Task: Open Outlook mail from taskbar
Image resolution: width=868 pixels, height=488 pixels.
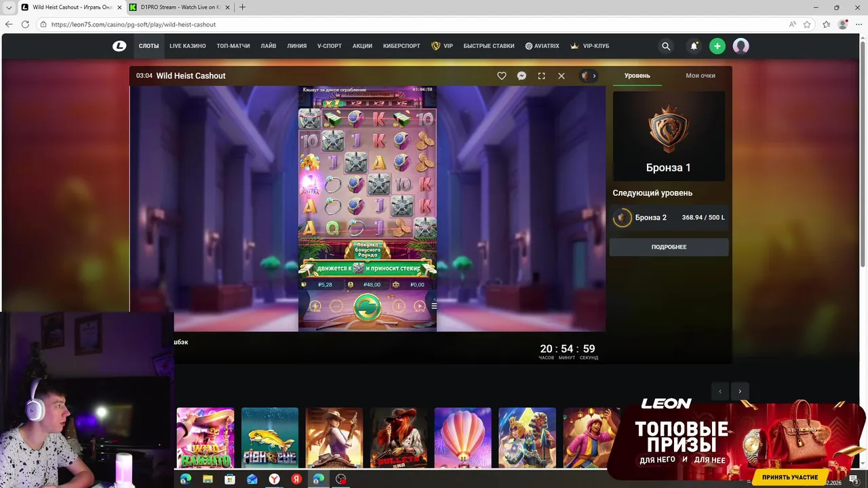Action: [252, 479]
